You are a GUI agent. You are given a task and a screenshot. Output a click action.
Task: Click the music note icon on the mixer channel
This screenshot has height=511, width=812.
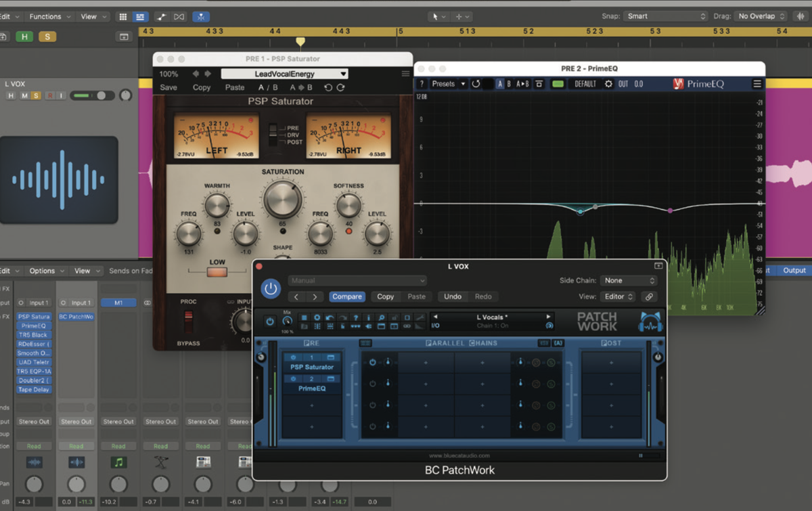pos(118,462)
